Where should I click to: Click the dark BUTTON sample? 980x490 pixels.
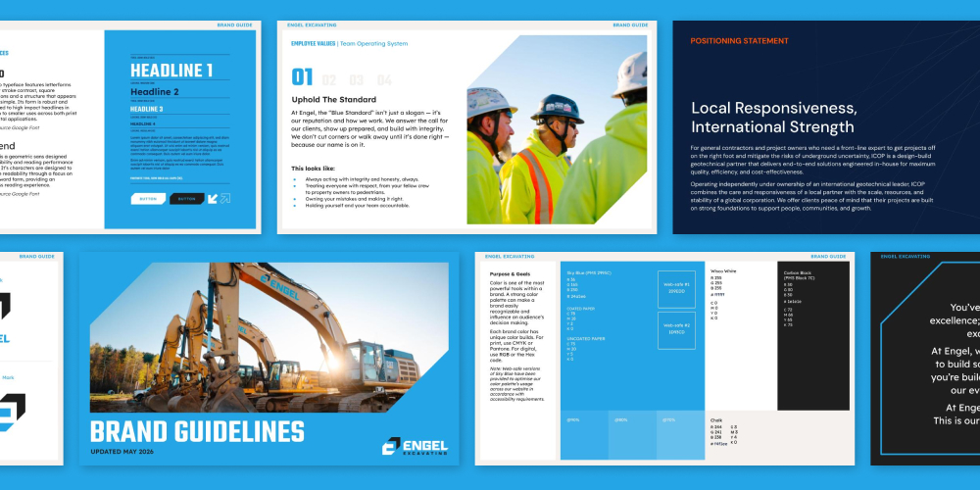(187, 199)
